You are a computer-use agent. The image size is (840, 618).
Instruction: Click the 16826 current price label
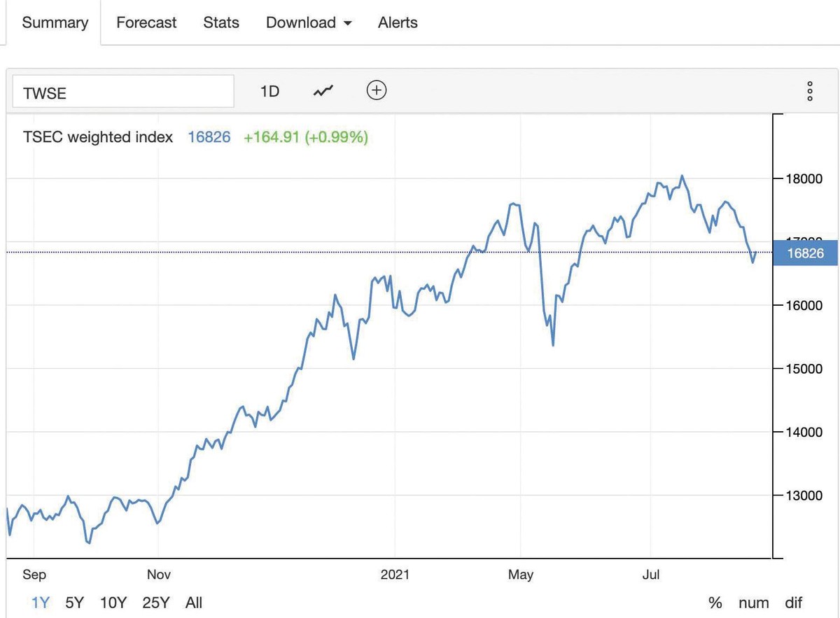(805, 253)
